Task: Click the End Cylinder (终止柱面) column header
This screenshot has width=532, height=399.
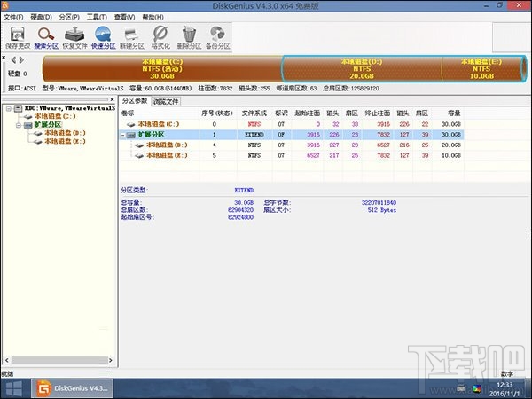Action: [378, 113]
